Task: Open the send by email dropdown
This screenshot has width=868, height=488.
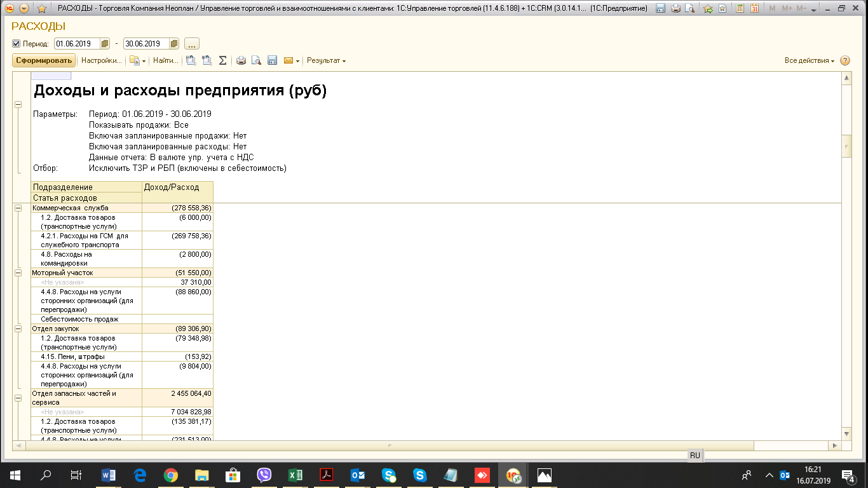Action: tap(291, 61)
